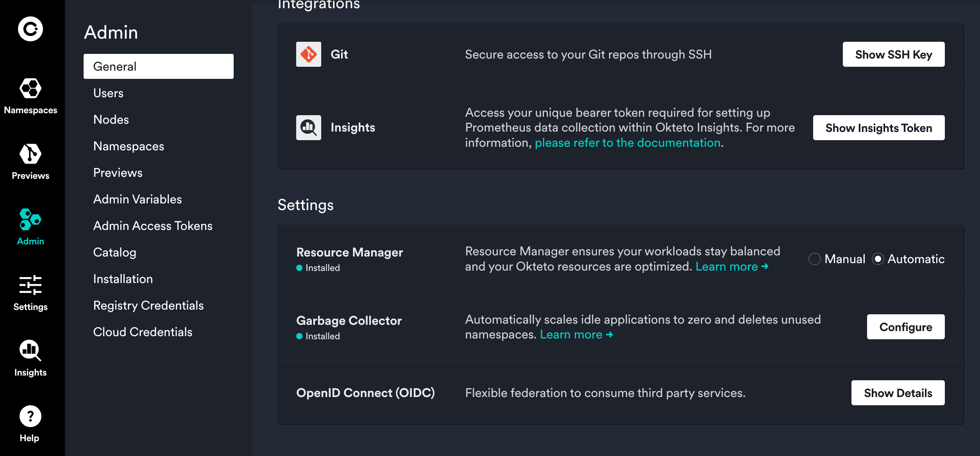This screenshot has width=980, height=456.
Task: Open Previews from the left rail
Action: pos(30,162)
